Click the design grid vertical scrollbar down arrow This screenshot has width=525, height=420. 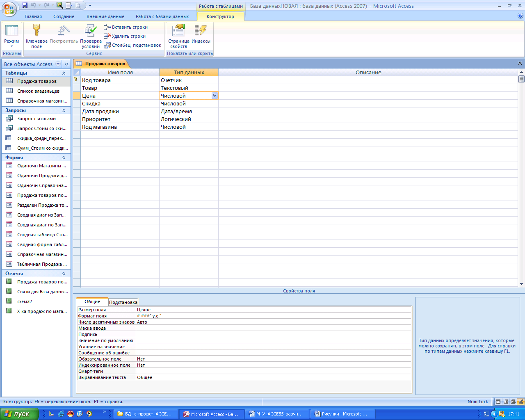pos(521,284)
